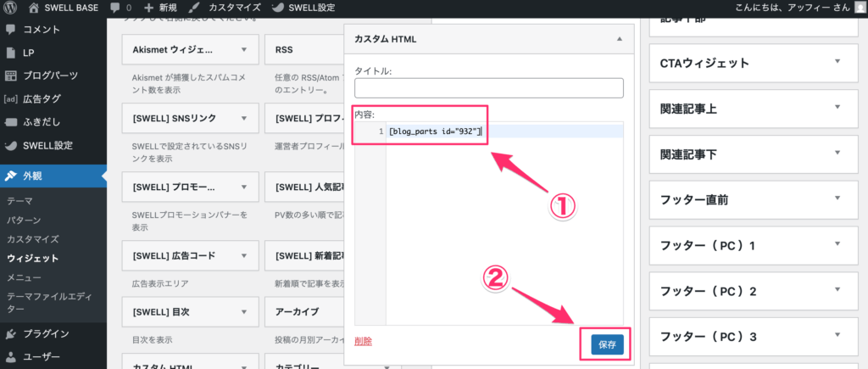Viewport: 868px width, 369px height.
Task: Expand the フッター直前 widget area
Action: coord(837,200)
